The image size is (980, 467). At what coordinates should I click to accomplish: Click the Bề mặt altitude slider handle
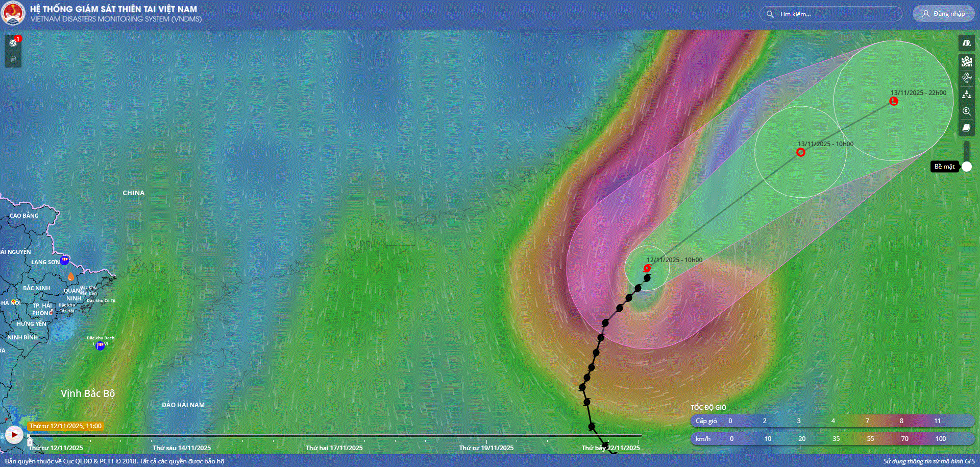[x=966, y=167]
